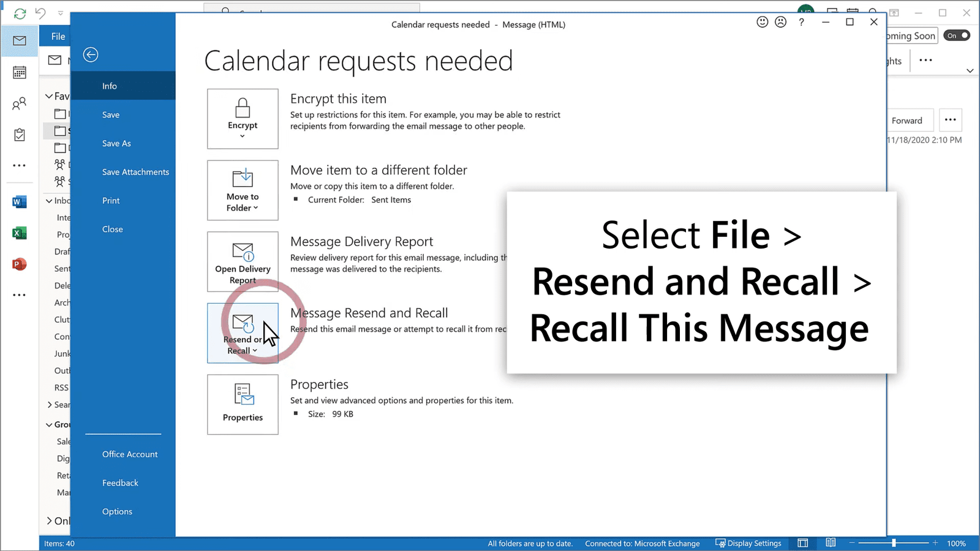Click the 'Items: 40' status bar text

pyautogui.click(x=59, y=543)
